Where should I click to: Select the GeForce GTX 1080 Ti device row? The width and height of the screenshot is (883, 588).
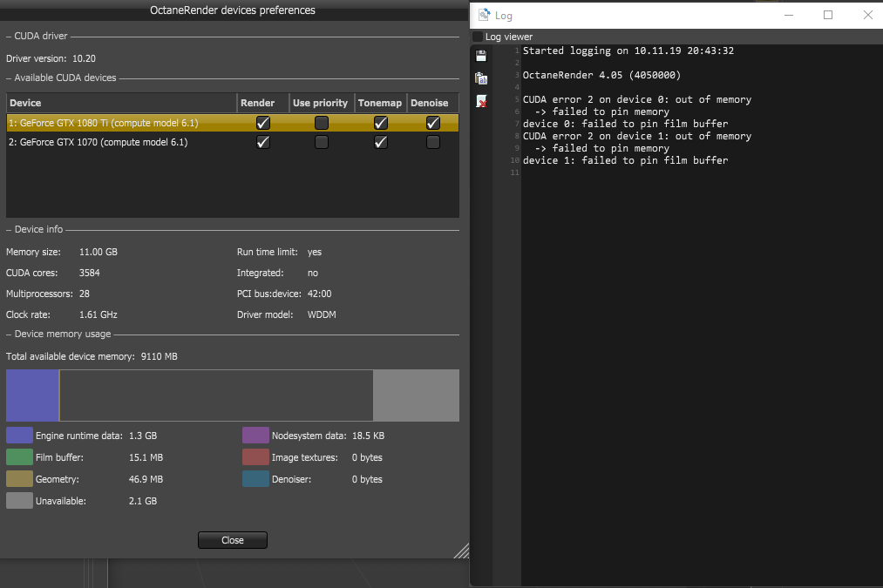[x=233, y=123]
